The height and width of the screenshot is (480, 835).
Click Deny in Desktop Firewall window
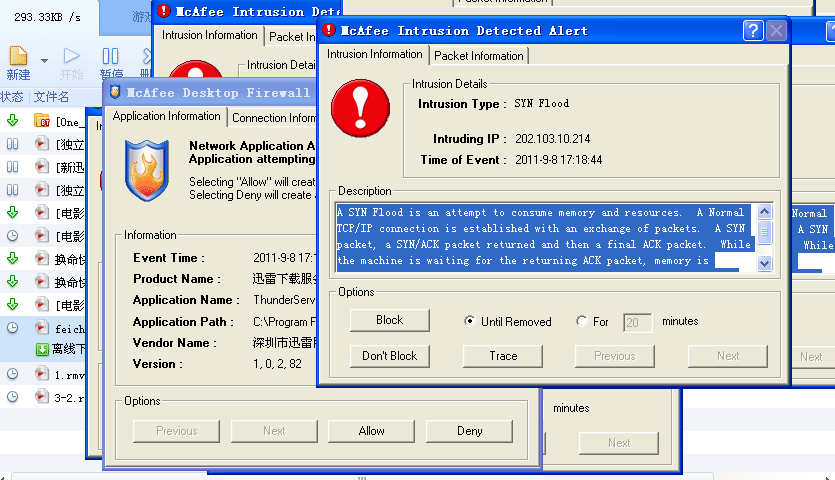[469, 431]
